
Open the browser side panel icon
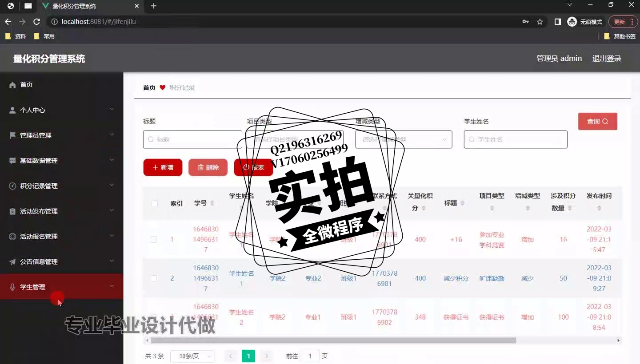[x=558, y=22]
